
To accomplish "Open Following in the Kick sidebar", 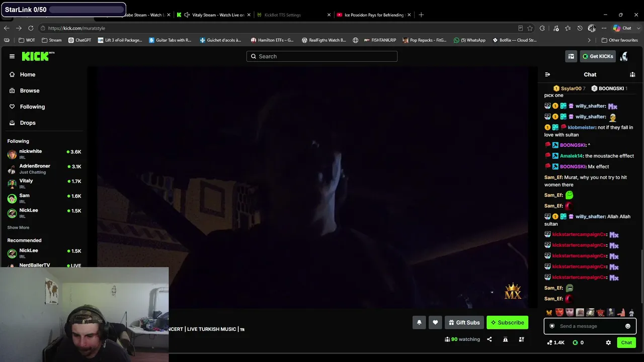I will click(27, 107).
